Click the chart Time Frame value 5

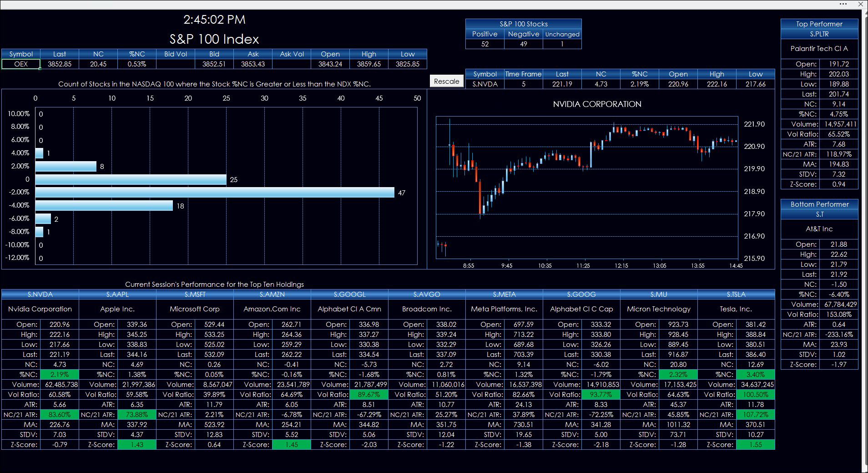[x=524, y=84]
